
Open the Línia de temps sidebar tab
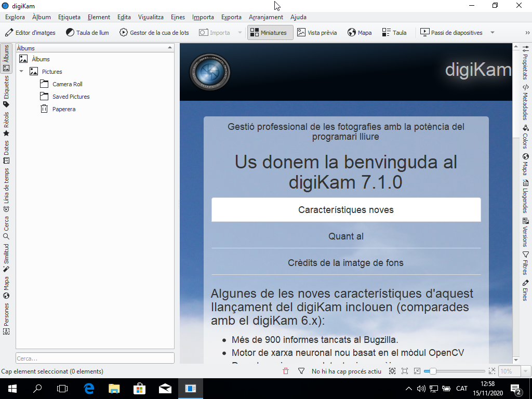[6, 190]
